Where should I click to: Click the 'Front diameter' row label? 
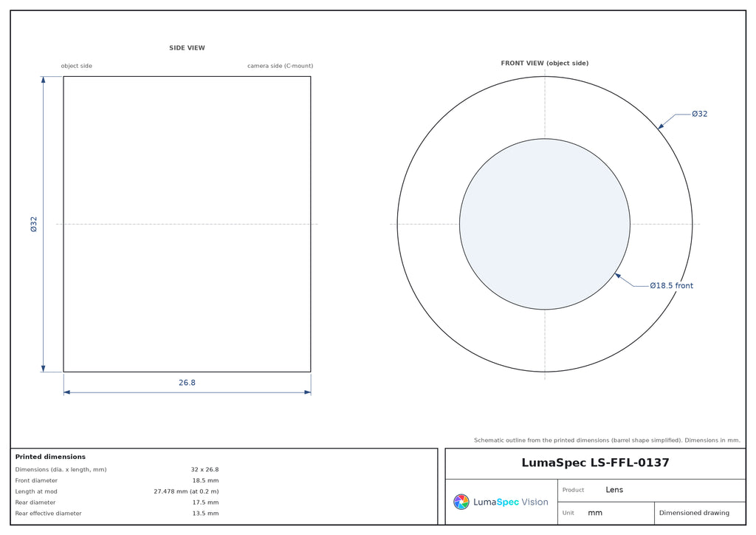[36, 480]
